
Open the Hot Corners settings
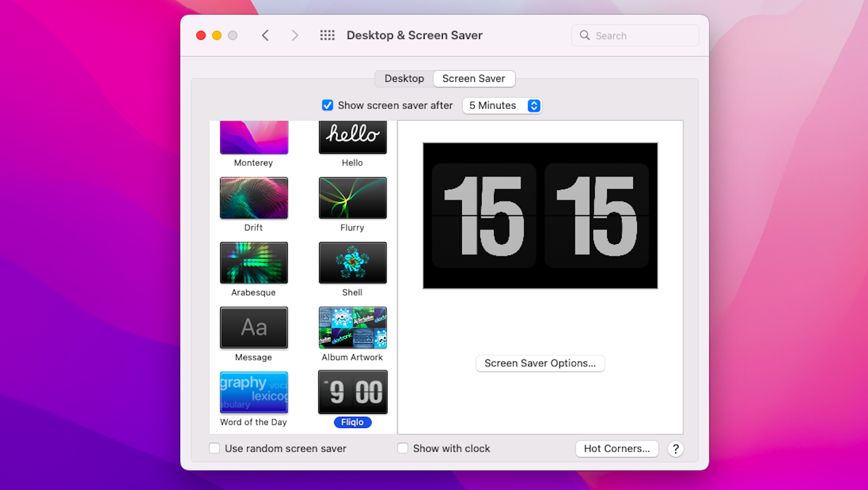point(616,448)
